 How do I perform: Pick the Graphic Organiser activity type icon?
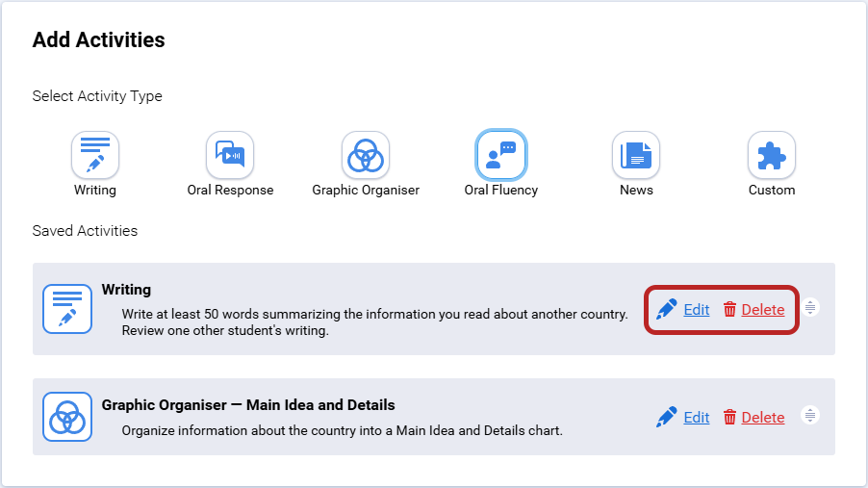point(366,155)
